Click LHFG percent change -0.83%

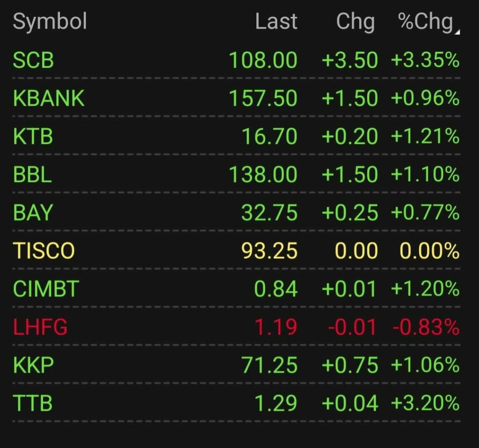coord(426,327)
